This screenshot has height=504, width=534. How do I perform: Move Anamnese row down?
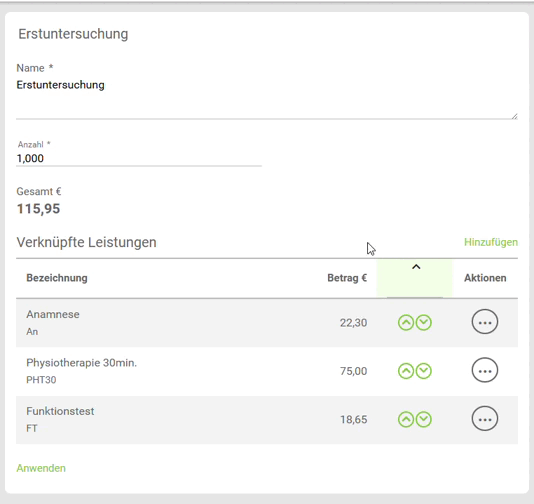(424, 322)
